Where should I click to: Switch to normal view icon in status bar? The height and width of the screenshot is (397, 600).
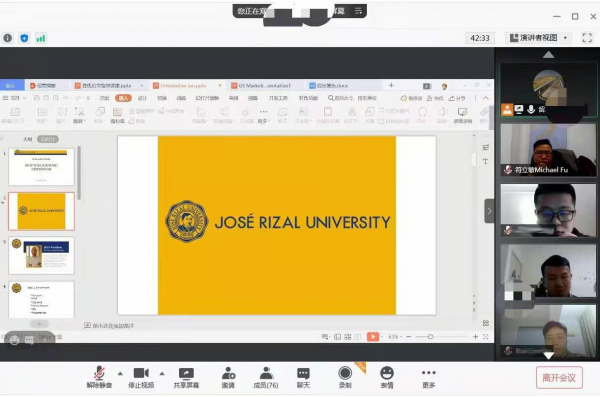(x=337, y=337)
